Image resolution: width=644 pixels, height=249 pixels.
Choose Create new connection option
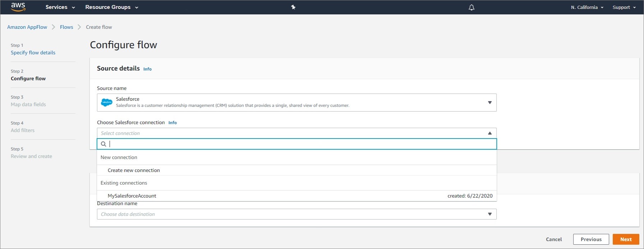pos(297,170)
